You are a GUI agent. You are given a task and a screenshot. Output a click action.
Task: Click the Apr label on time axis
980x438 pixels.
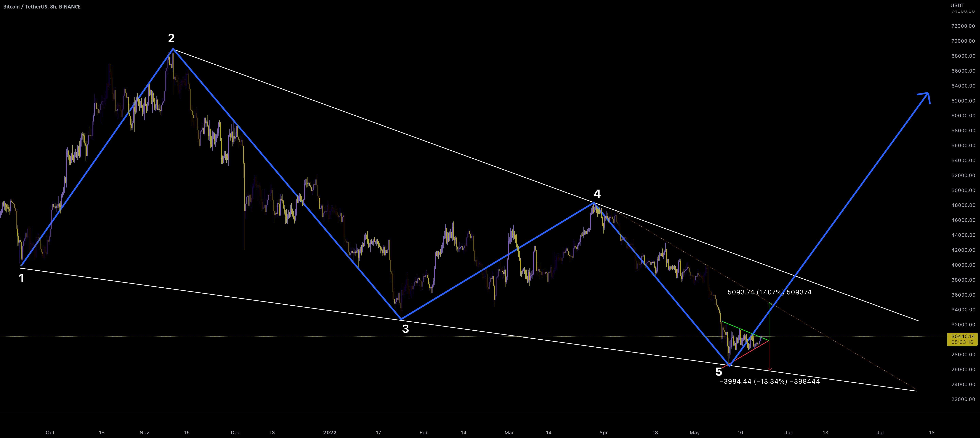[603, 433]
